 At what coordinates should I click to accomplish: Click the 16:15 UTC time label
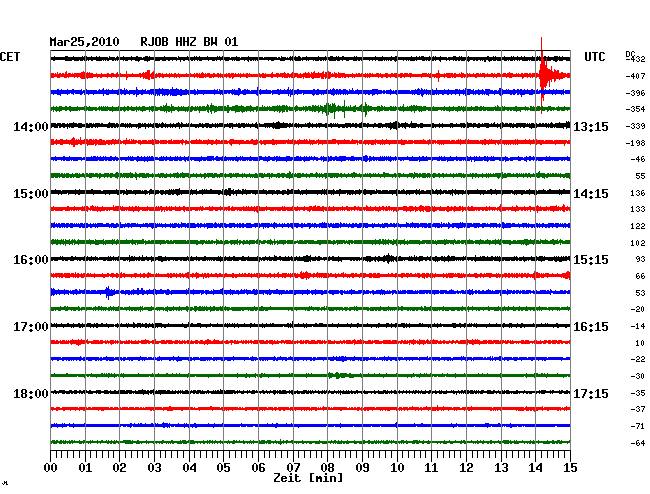(591, 327)
